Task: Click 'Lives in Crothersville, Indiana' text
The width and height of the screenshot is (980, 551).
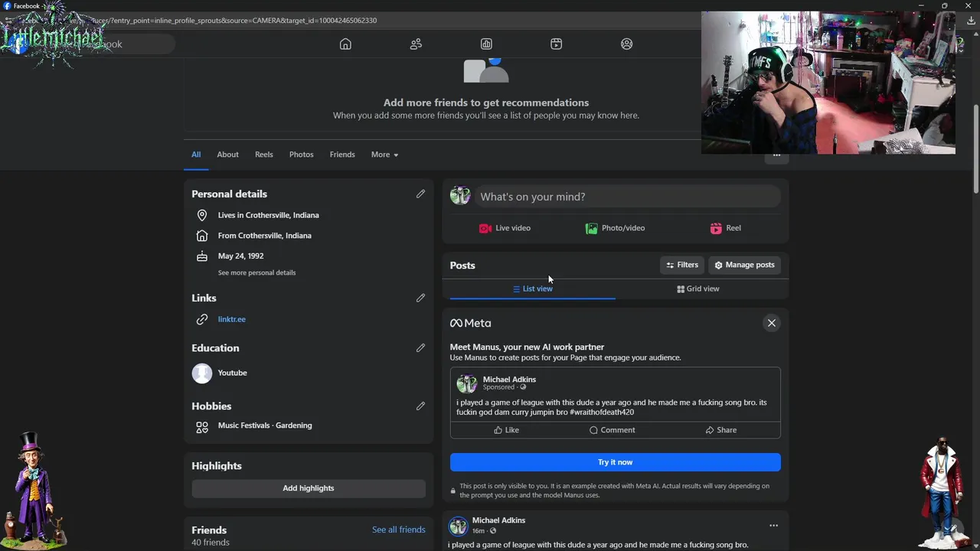Action: 268,215
